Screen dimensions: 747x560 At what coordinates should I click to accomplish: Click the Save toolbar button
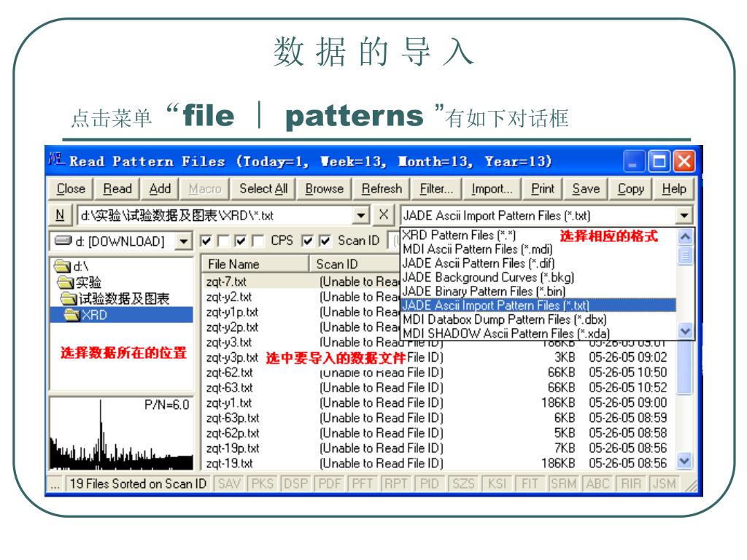tap(586, 189)
